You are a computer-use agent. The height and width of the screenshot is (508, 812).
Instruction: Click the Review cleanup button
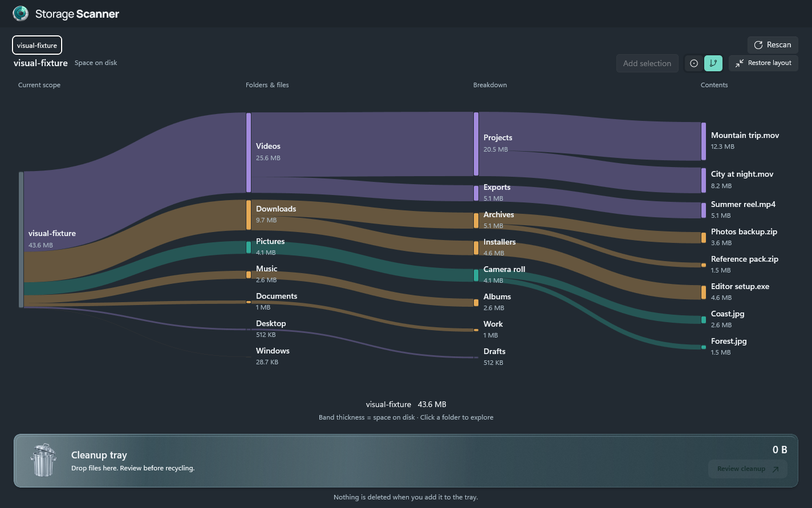pos(748,469)
